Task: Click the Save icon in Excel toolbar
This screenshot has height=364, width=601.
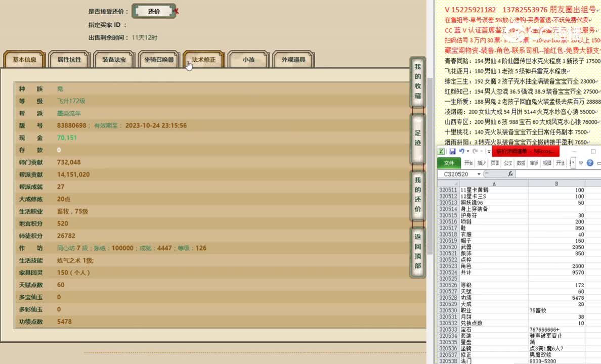Action: (x=453, y=151)
